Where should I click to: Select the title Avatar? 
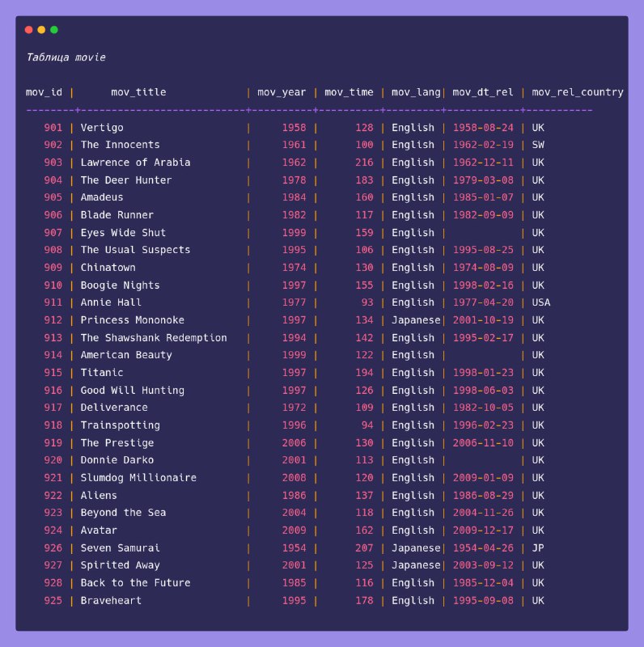click(99, 531)
